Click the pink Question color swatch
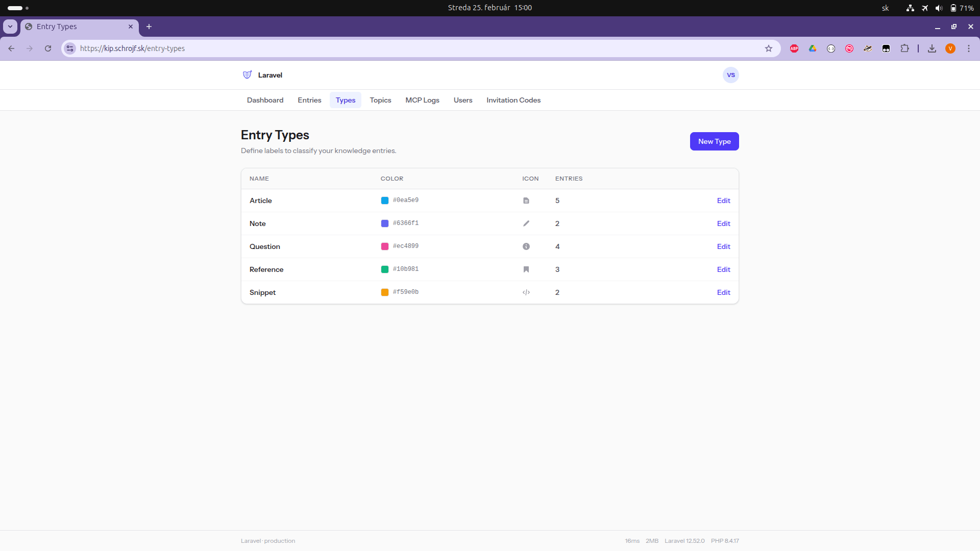This screenshot has width=980, height=551. point(385,246)
